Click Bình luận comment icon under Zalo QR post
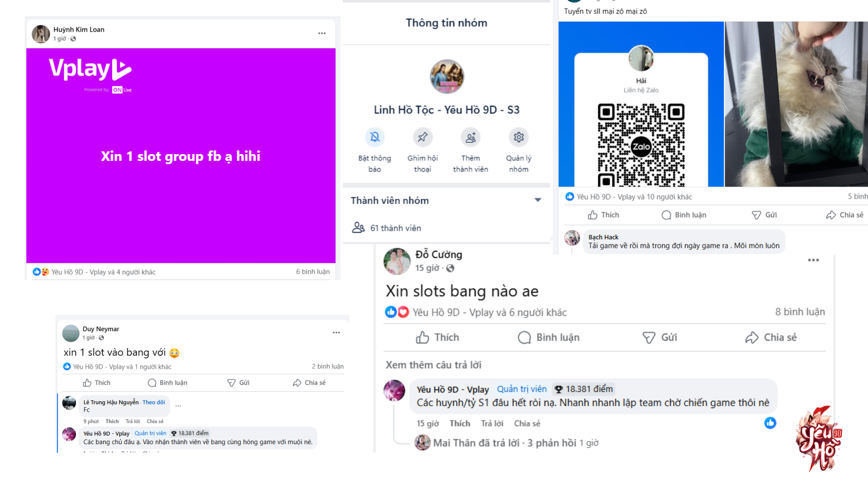 (666, 215)
